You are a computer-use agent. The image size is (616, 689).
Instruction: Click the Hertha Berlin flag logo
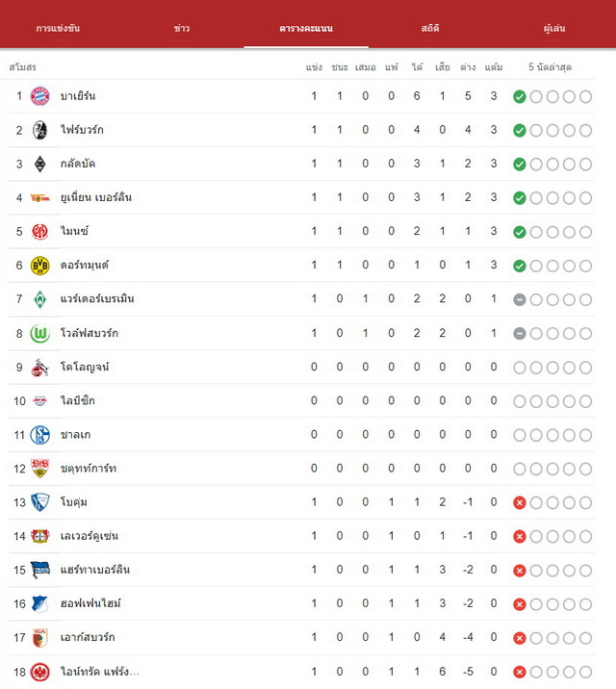(39, 570)
